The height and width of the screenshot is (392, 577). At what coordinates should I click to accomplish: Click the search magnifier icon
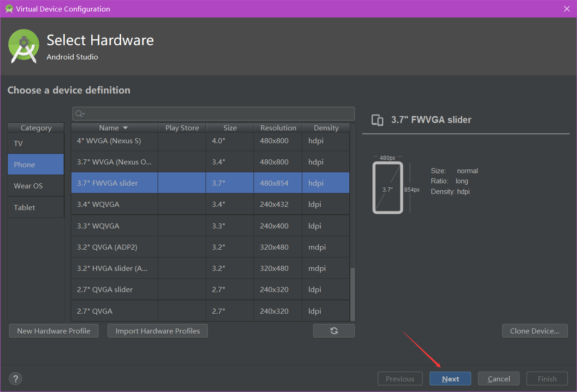click(80, 114)
